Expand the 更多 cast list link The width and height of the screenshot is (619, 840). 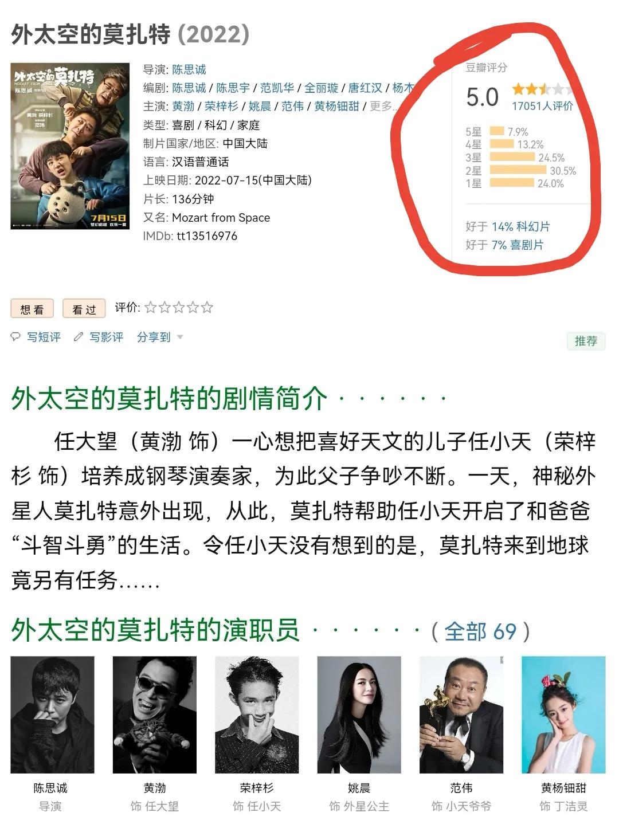point(382,106)
